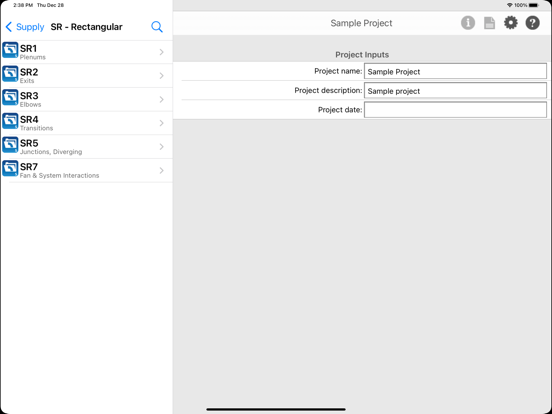This screenshot has height=414, width=552.
Task: Expand SR1 row chevron
Action: click(162, 52)
